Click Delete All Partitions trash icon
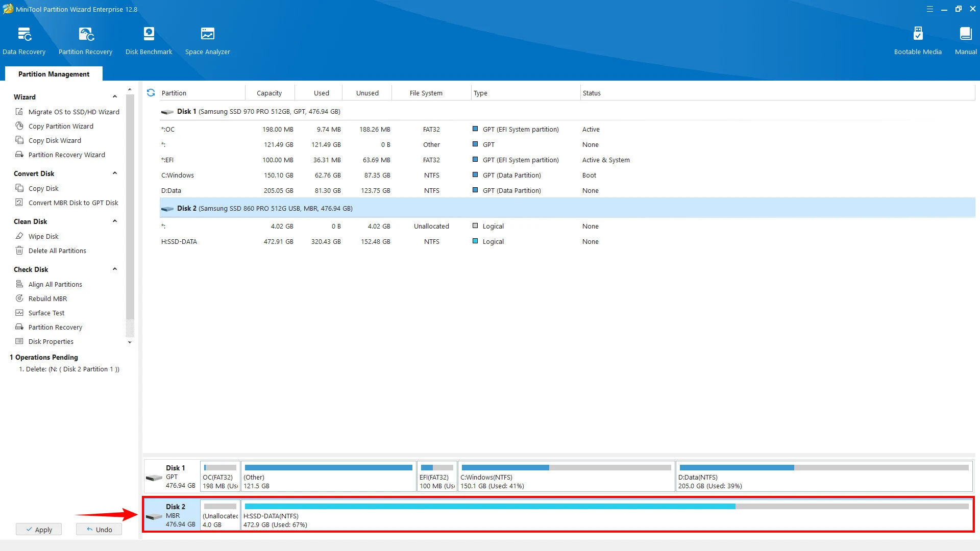 (x=19, y=251)
